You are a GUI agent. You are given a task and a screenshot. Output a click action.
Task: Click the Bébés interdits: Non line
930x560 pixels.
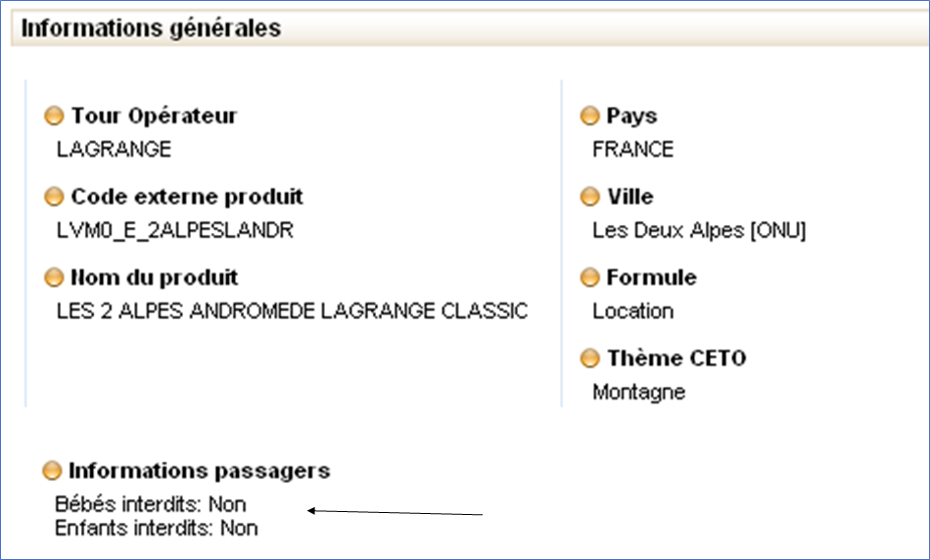tap(151, 505)
